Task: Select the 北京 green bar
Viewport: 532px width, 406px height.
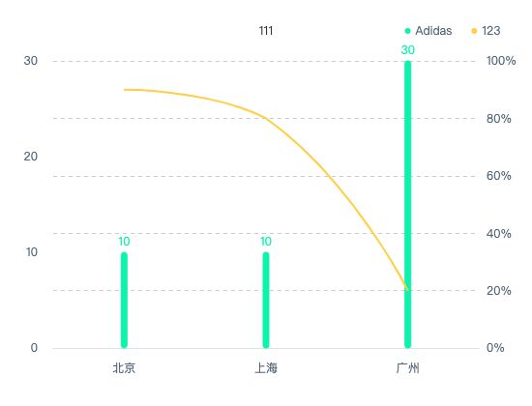Action: pyautogui.click(x=124, y=301)
